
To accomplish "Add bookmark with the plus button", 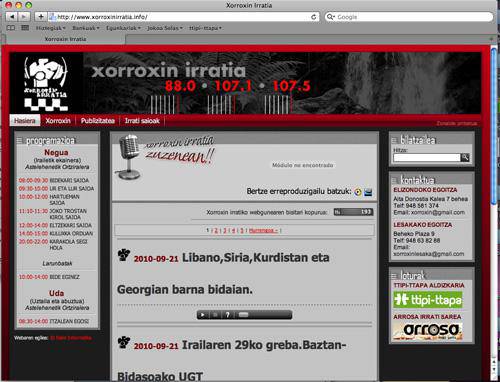I will click(41, 16).
